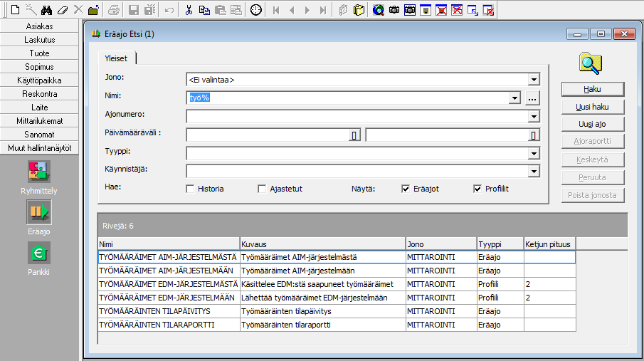Image resolution: width=644 pixels, height=361 pixels.
Task: Uncheck the Eräajot checkbox
Action: point(406,189)
